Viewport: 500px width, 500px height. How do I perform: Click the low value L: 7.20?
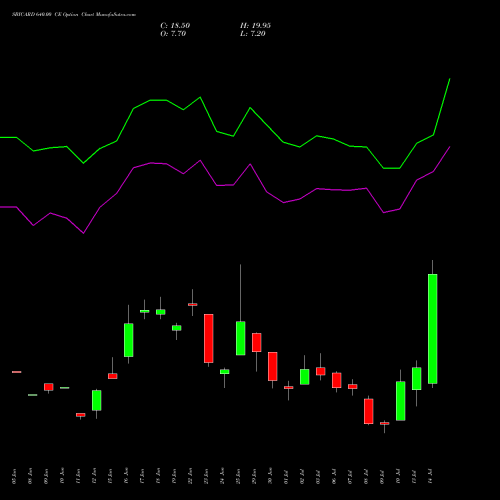tap(253, 34)
